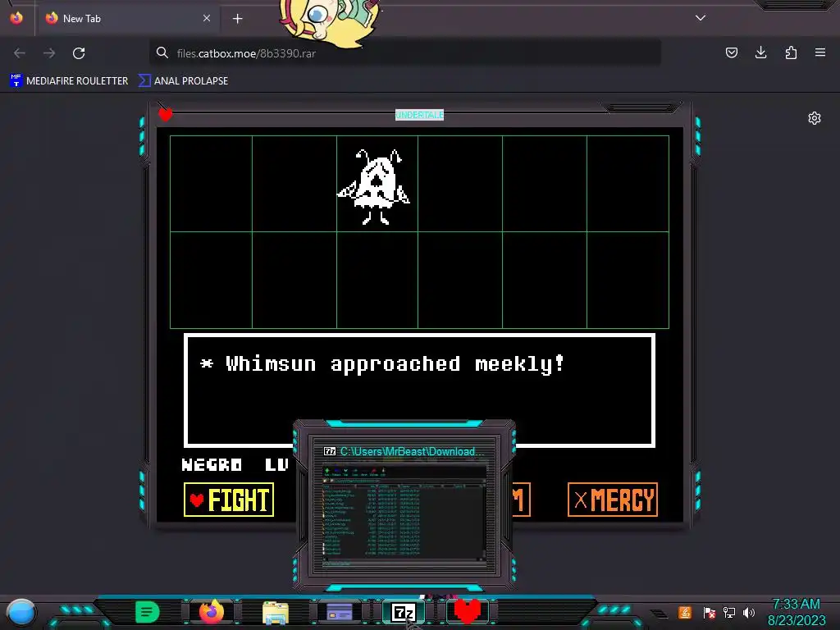The image size is (840, 630).
Task: Close the New Tab tab
Action: (207, 18)
